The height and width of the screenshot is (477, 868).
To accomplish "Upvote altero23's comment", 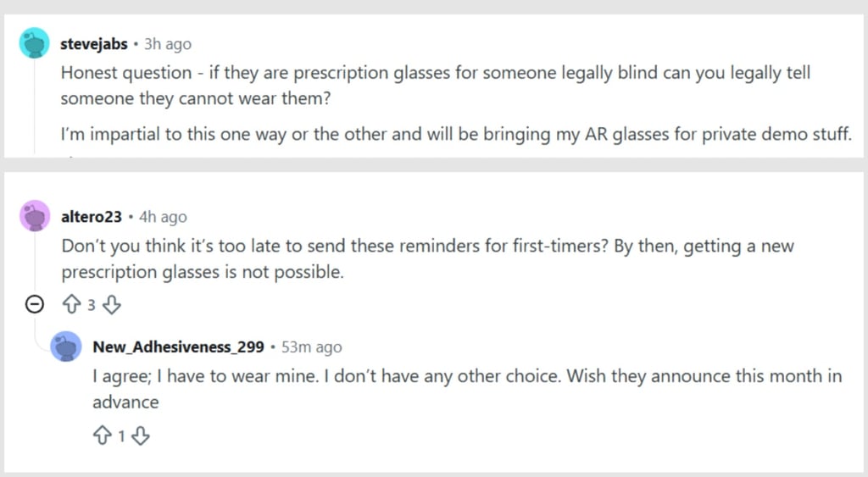I will pos(71,304).
